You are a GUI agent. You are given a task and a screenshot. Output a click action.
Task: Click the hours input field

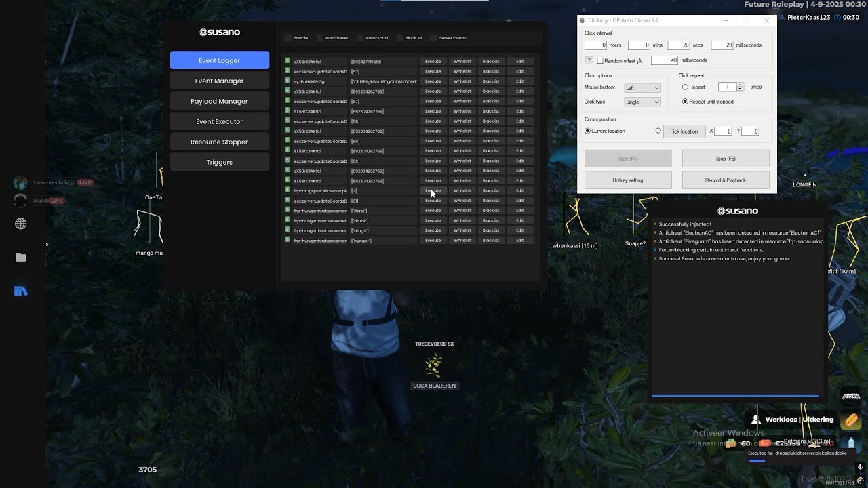pyautogui.click(x=595, y=45)
